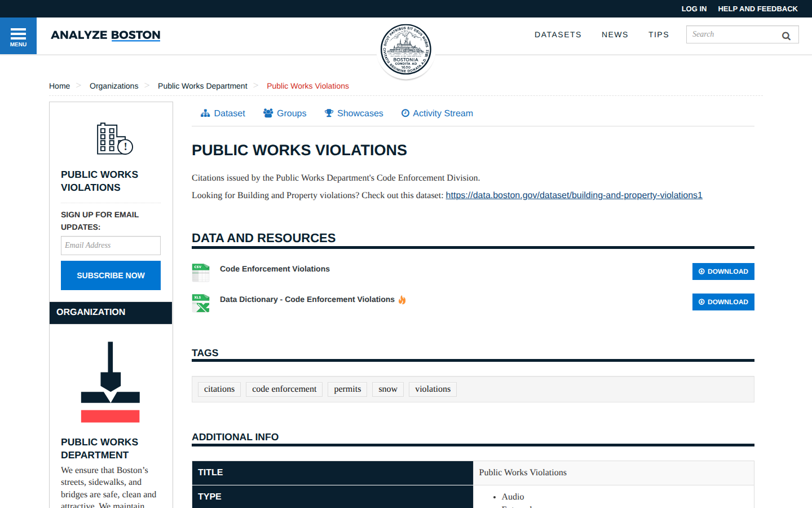
Task: Switch to the Groups tab
Action: (x=285, y=113)
